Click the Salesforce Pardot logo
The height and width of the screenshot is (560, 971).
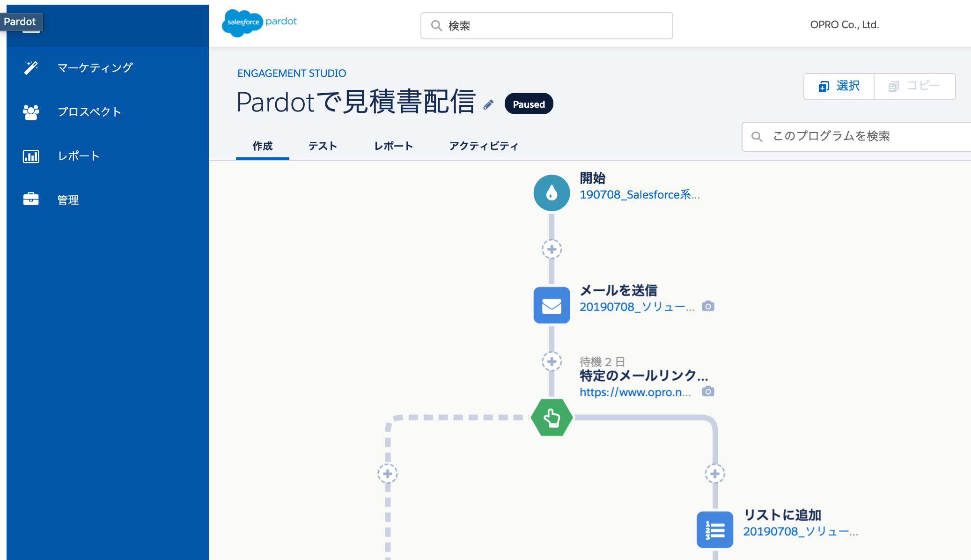pyautogui.click(x=260, y=22)
